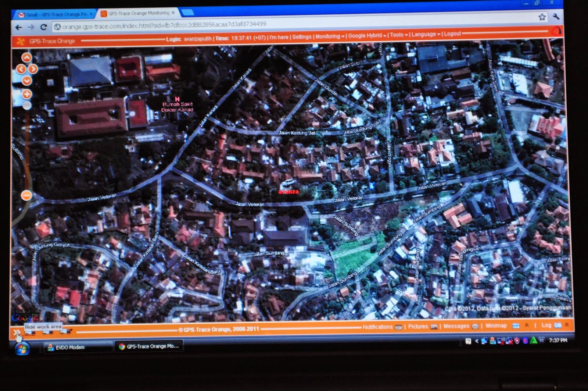Open the Pictures panel icon

coord(434,327)
